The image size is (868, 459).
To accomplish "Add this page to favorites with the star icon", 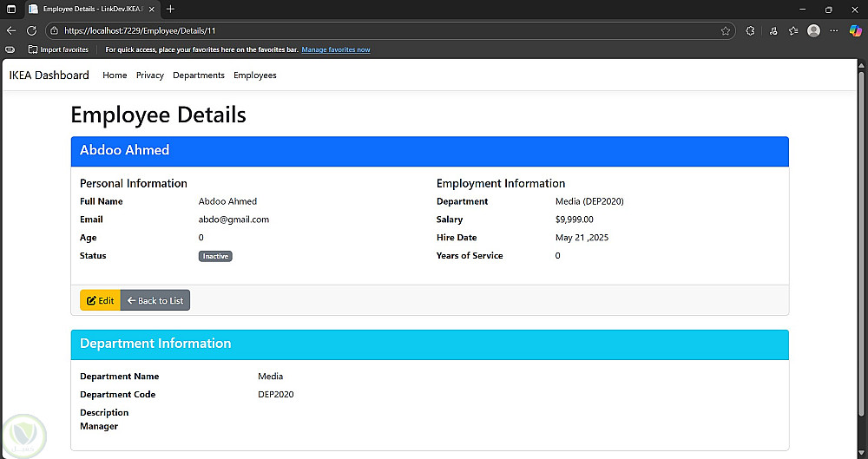I will (726, 30).
